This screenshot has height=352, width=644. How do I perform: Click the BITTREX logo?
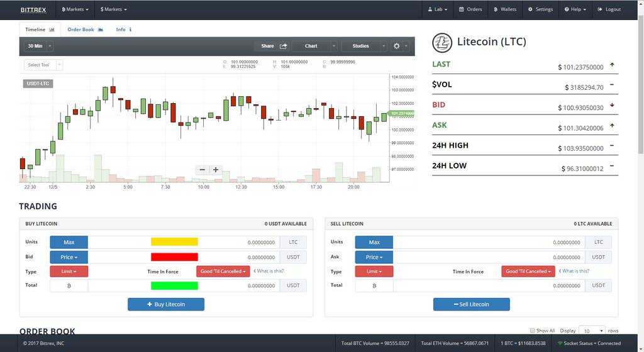click(x=33, y=10)
